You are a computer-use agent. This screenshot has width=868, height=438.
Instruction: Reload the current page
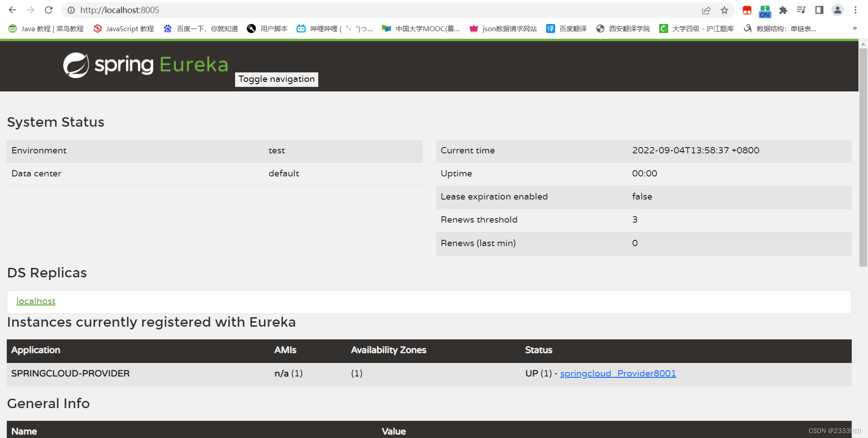point(49,10)
